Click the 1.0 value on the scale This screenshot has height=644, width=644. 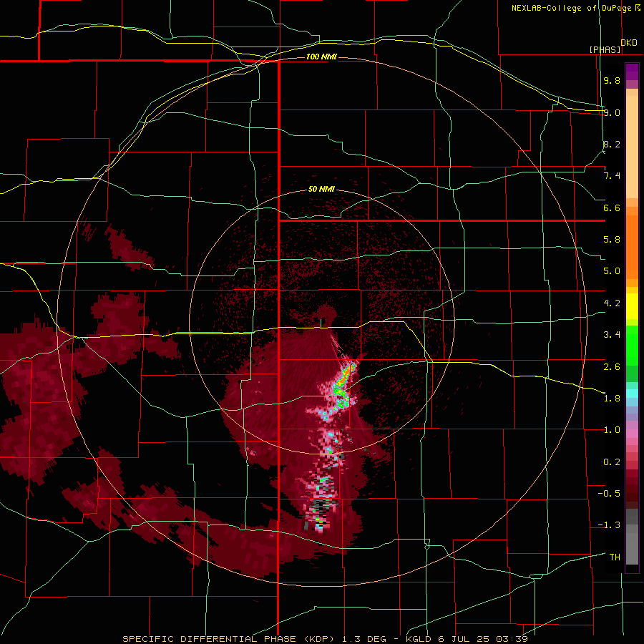(612, 431)
